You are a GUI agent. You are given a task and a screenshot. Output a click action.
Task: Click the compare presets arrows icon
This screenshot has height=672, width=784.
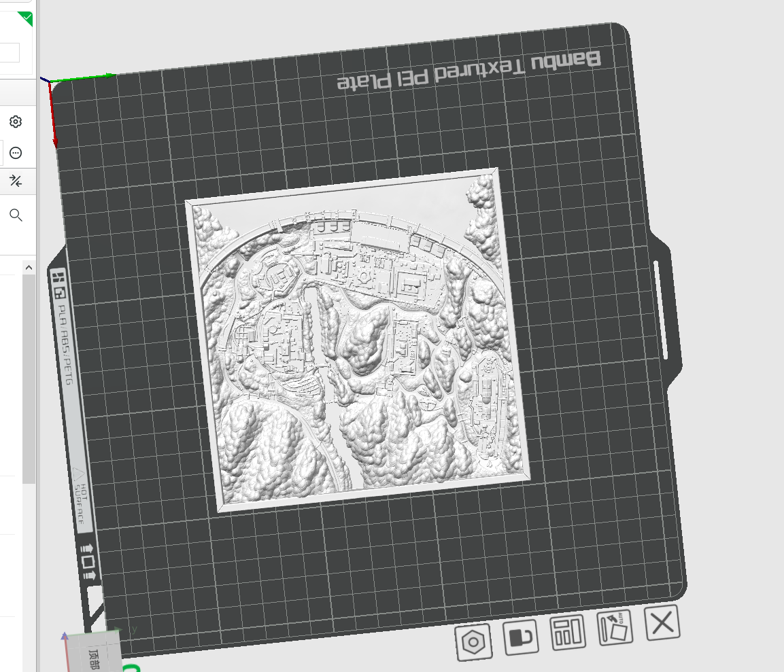(16, 181)
